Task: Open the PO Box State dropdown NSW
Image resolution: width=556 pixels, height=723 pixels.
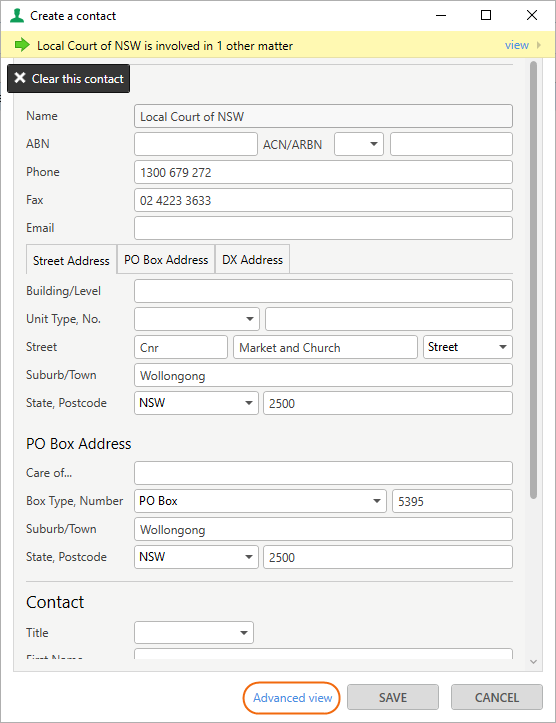Action: tap(196, 557)
